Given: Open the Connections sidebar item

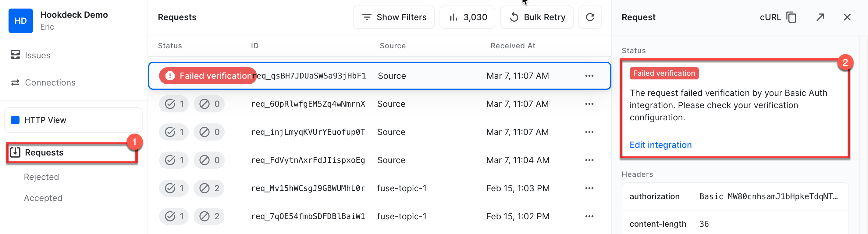Looking at the screenshot, I should click(x=50, y=83).
